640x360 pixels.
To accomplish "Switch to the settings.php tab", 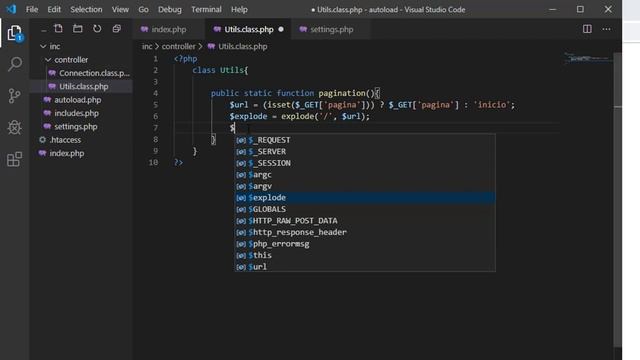I will (331, 29).
